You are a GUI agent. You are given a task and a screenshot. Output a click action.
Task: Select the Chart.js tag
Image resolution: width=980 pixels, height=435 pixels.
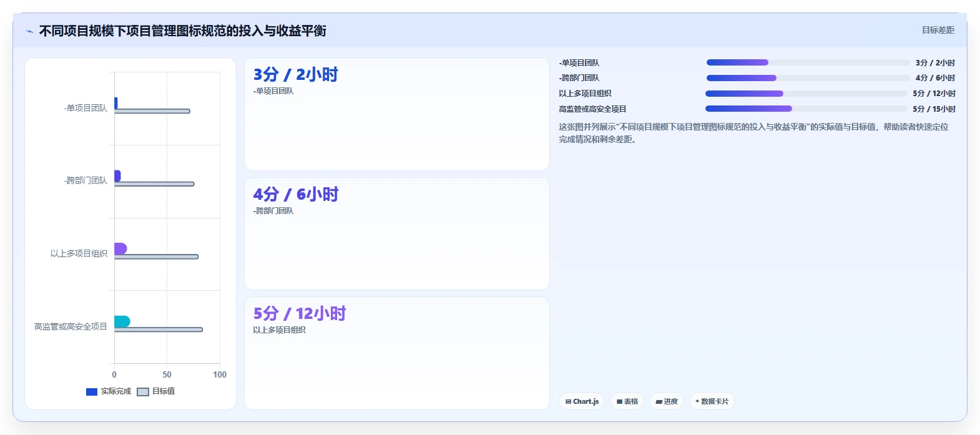coord(582,401)
